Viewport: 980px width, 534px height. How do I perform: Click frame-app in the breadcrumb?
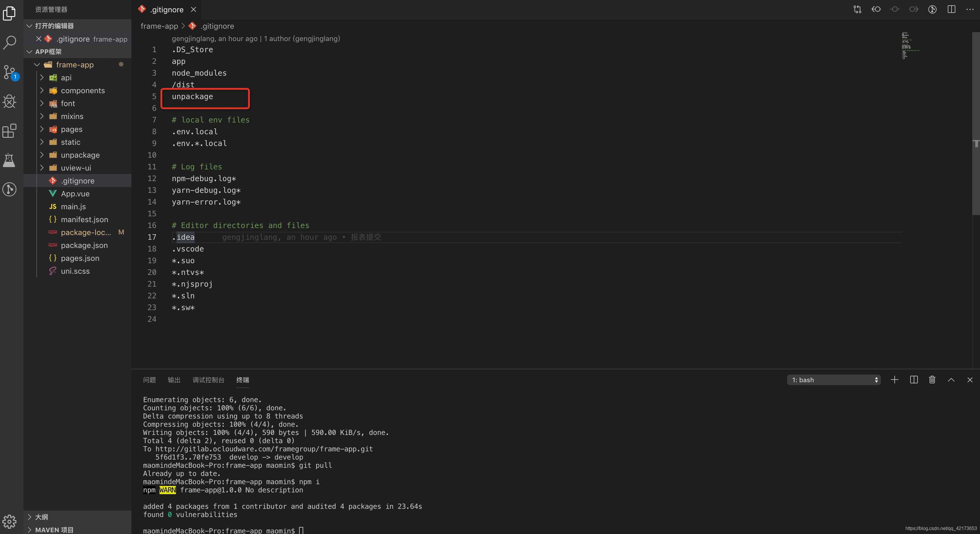[x=159, y=26]
